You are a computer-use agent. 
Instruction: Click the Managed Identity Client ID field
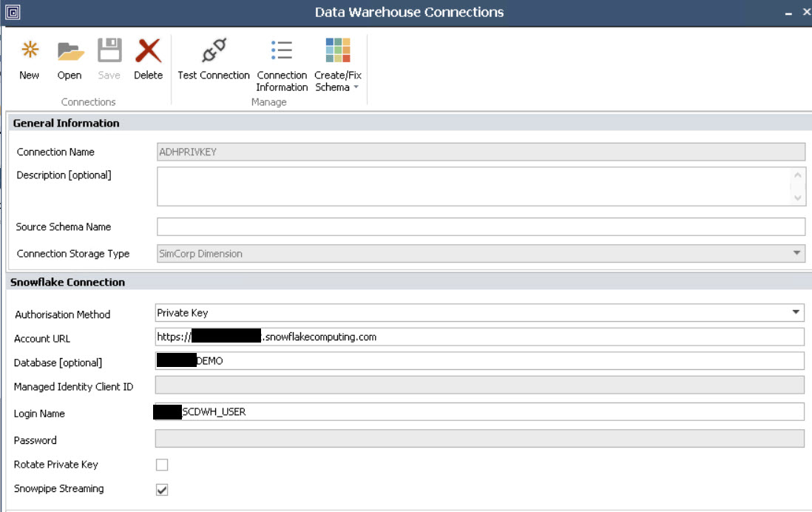click(x=479, y=385)
